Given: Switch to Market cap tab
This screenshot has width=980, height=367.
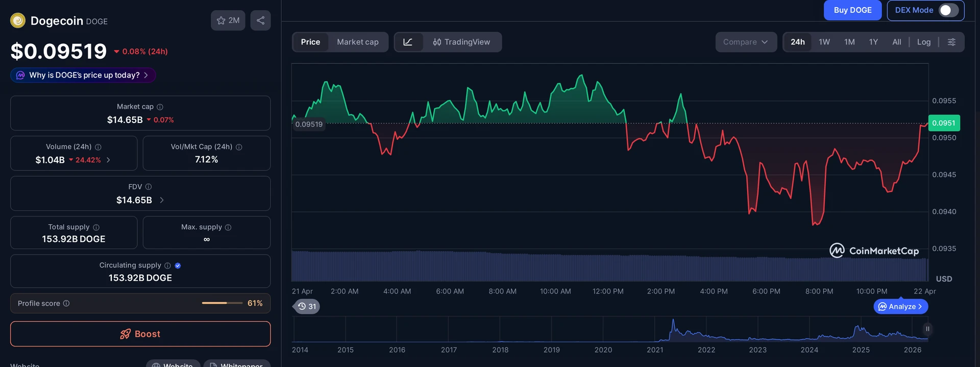Looking at the screenshot, I should click(358, 42).
